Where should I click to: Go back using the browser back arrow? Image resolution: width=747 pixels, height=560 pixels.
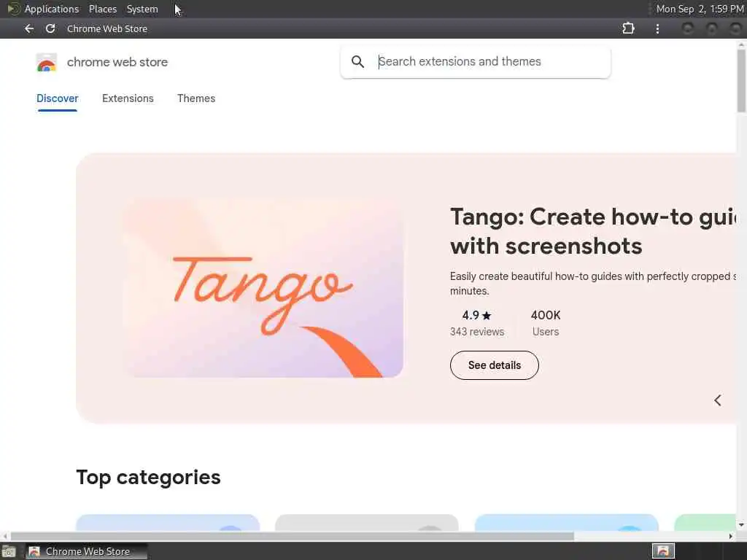(x=29, y=28)
